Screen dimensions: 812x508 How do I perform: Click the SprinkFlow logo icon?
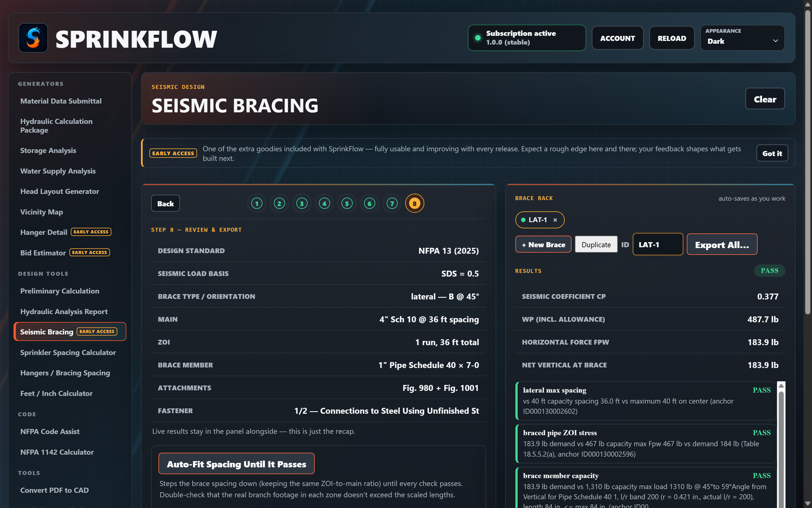[x=33, y=38]
